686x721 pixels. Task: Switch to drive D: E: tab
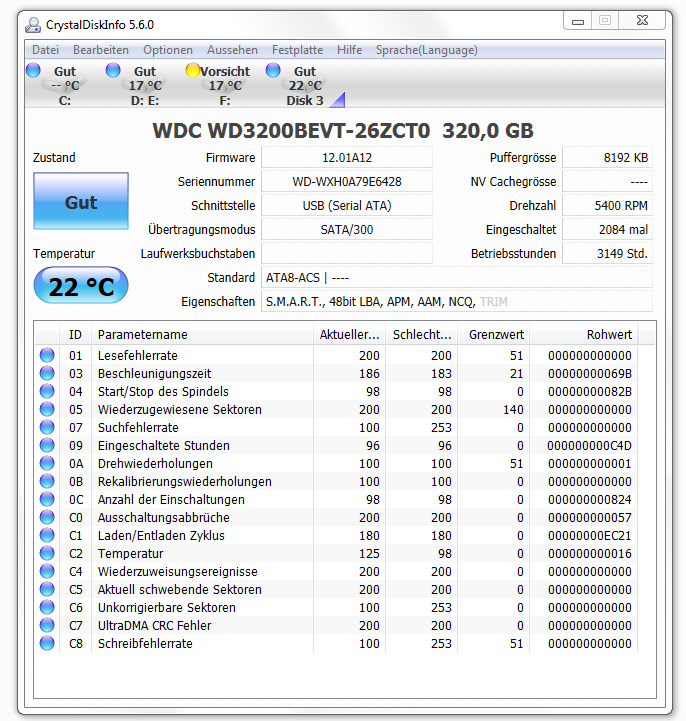(x=145, y=86)
